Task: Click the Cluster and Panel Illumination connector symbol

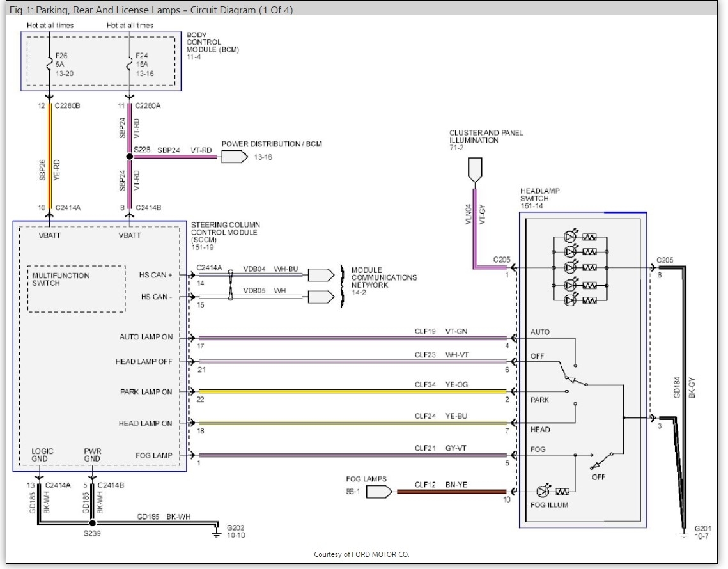Action: point(474,168)
